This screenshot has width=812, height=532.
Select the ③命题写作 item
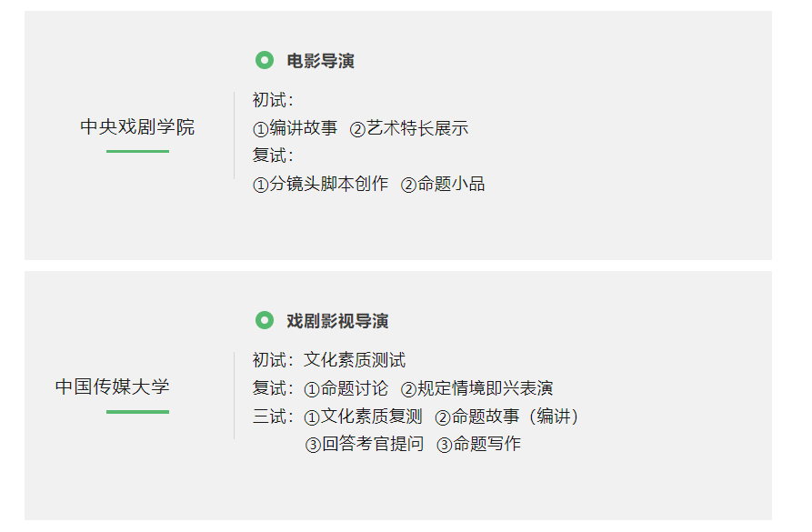tap(479, 444)
